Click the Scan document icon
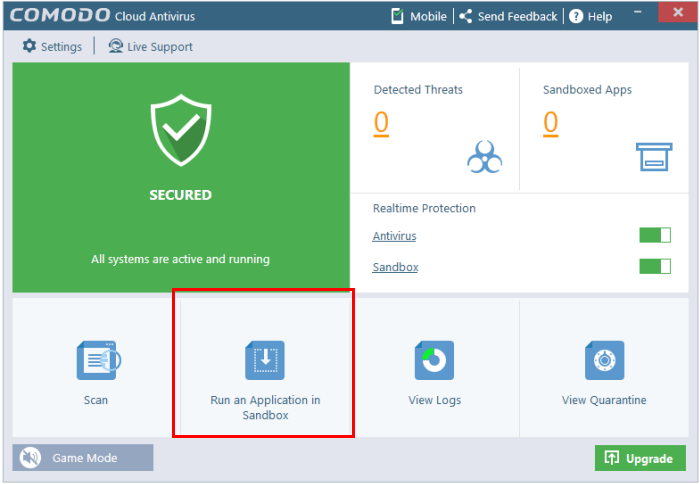The height and width of the screenshot is (484, 700). point(99,360)
